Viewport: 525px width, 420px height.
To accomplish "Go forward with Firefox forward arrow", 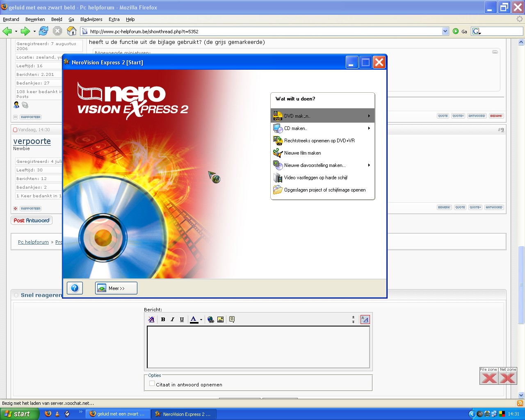I will [25, 31].
